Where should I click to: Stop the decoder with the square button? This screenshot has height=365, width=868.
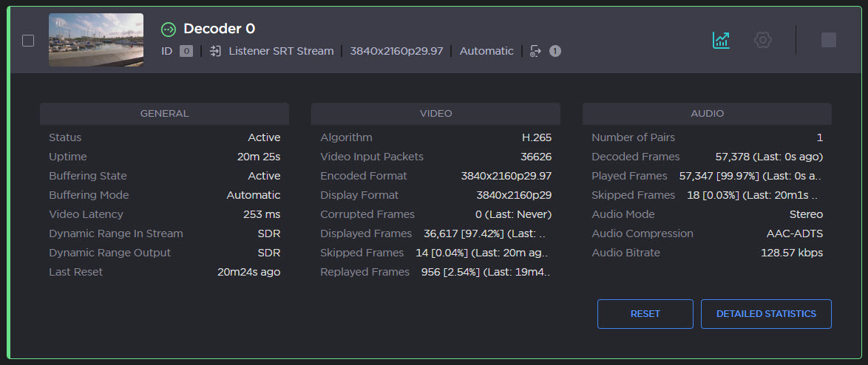[x=828, y=40]
